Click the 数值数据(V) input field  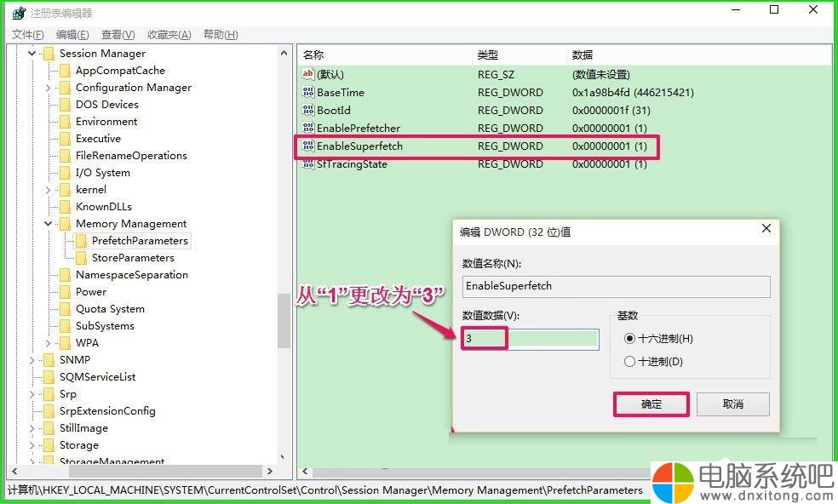pyautogui.click(x=531, y=340)
